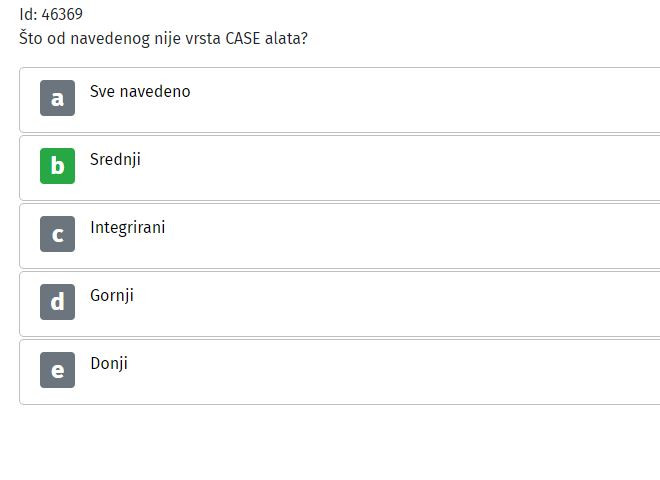Pick the 'Integrirani' answer text
This screenshot has height=480, width=660.
128,228
